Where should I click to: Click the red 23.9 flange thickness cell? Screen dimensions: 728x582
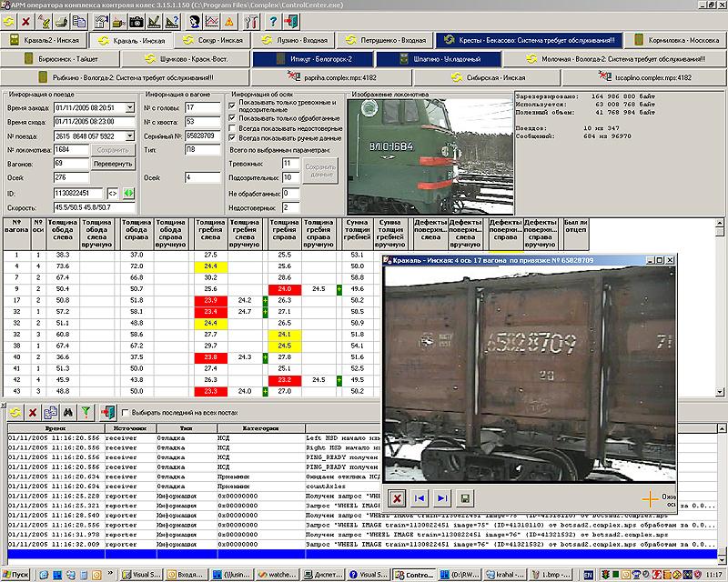[x=211, y=300]
